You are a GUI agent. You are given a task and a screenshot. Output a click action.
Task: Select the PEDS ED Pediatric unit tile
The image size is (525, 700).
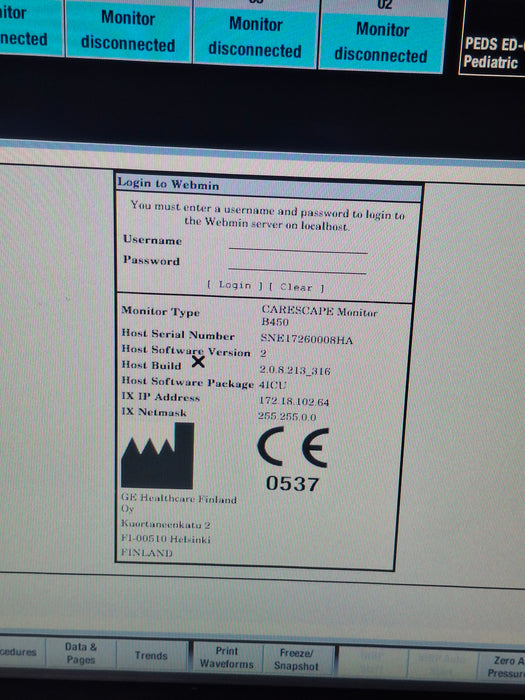[x=493, y=38]
